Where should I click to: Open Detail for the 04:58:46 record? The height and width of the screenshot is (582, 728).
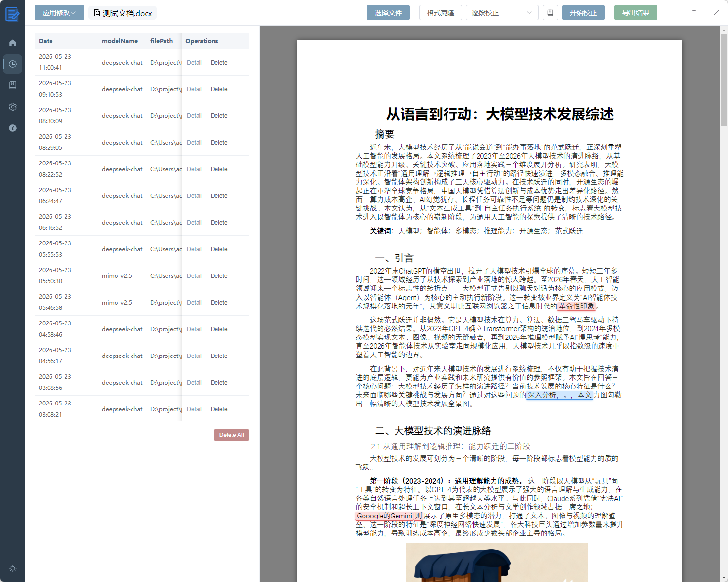[x=194, y=329]
